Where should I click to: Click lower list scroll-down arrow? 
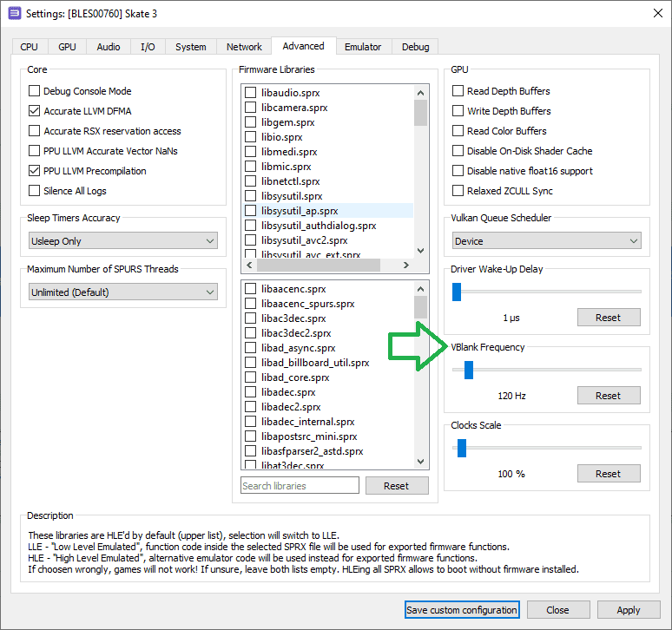(x=420, y=462)
